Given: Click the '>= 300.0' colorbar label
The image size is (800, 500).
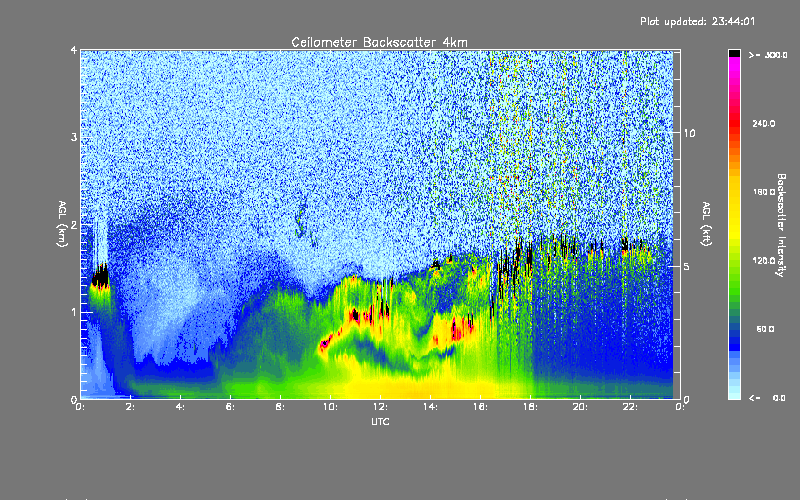Looking at the screenshot, I should pyautogui.click(x=768, y=55).
